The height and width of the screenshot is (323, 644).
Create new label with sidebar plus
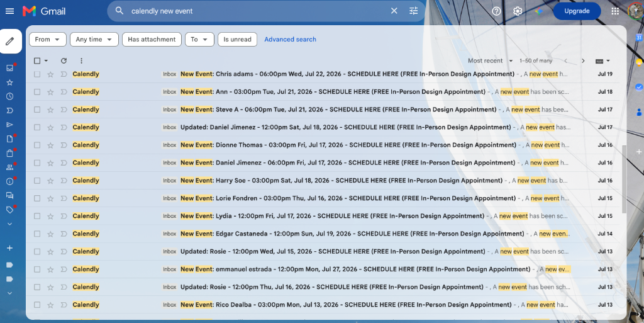click(x=10, y=248)
